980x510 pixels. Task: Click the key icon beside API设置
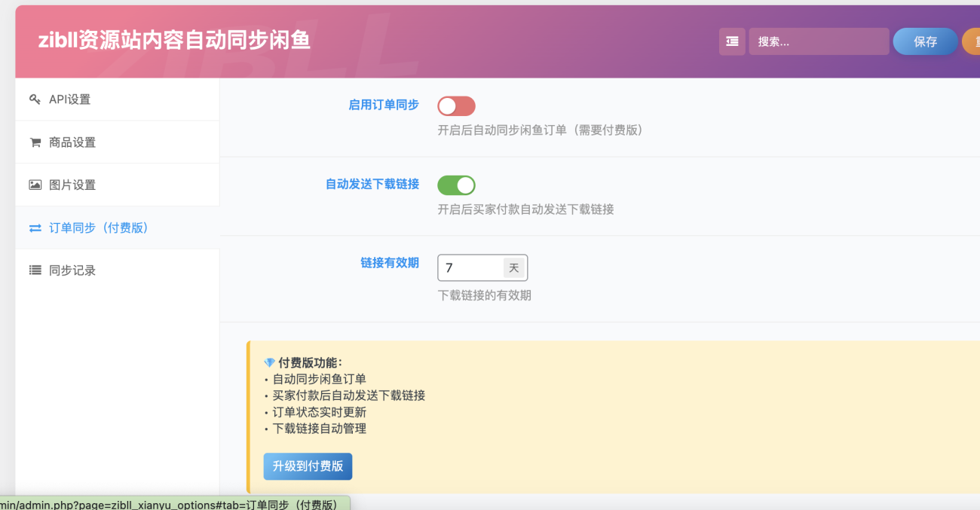pyautogui.click(x=35, y=99)
